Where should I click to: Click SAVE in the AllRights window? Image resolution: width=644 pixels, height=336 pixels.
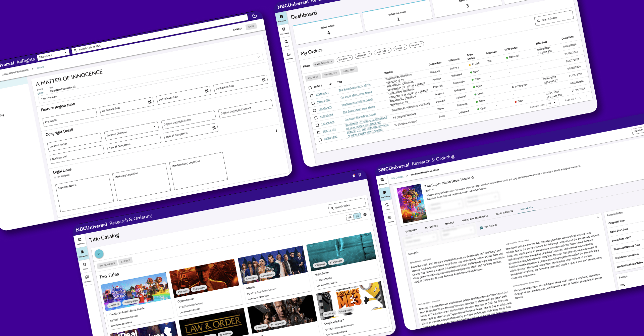coord(251,27)
